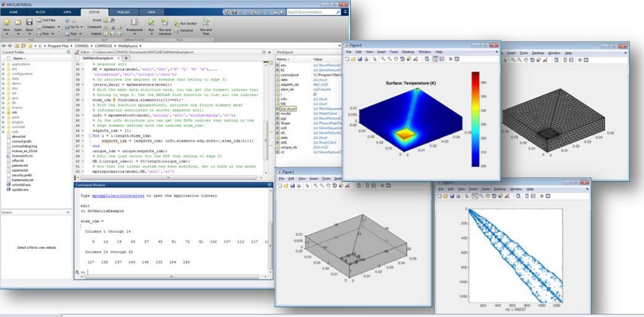Switch to the PUBLISH ribbon tab
Screen dimensions: 644x317
point(124,12)
